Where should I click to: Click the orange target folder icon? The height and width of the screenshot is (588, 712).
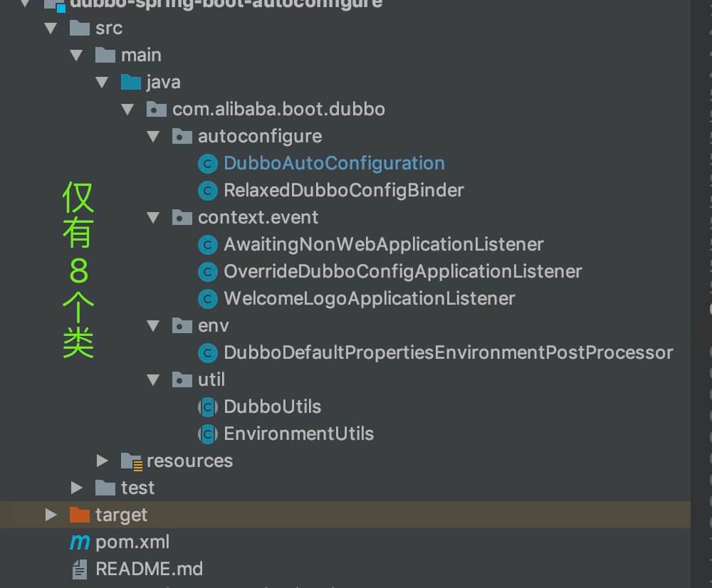point(79,515)
